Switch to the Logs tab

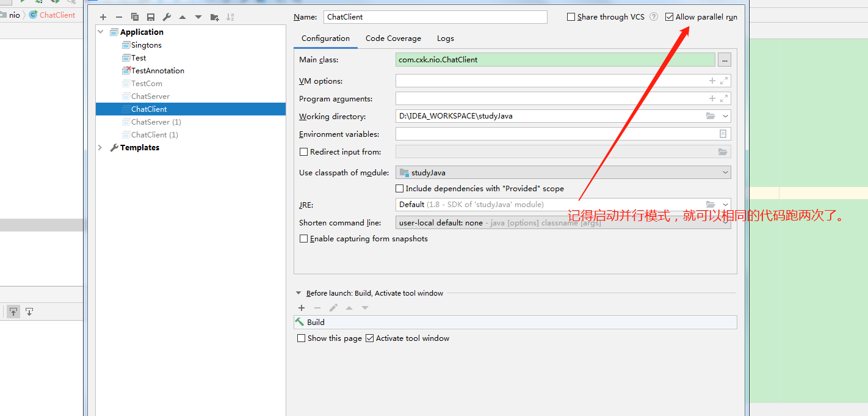point(445,38)
